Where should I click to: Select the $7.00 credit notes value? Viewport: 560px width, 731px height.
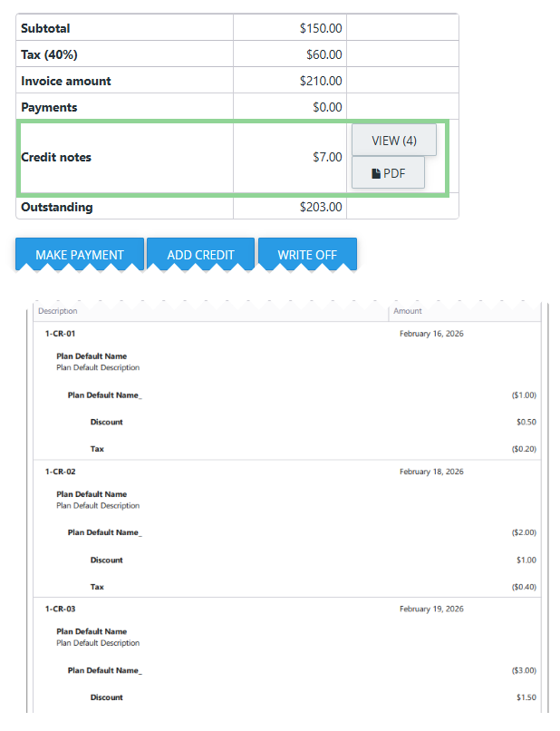327,157
